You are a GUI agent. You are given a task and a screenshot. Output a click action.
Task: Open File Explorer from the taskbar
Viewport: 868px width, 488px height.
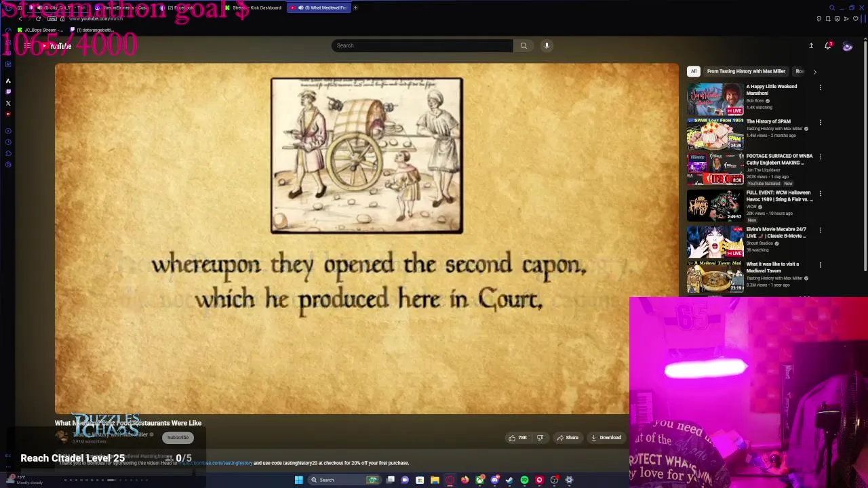435,480
